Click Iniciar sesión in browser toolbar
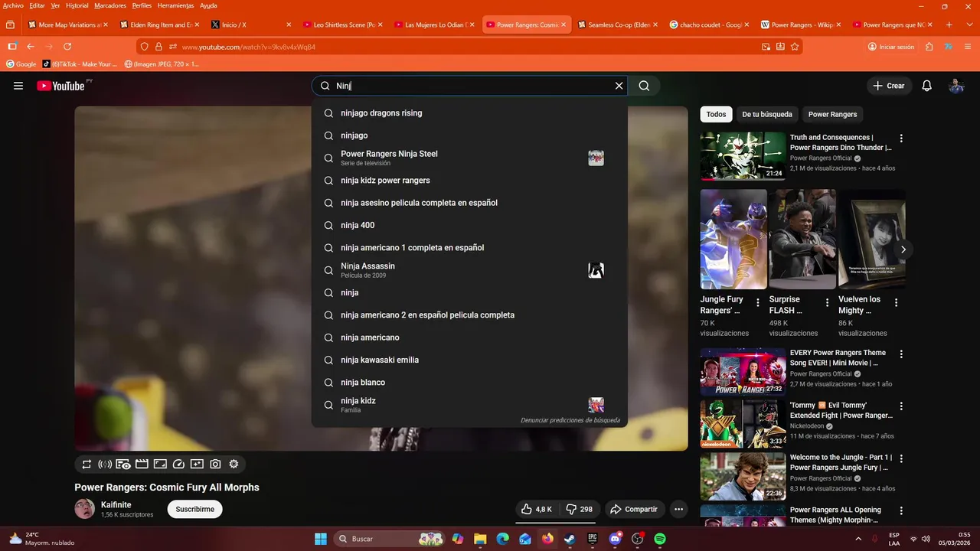 coord(891,47)
